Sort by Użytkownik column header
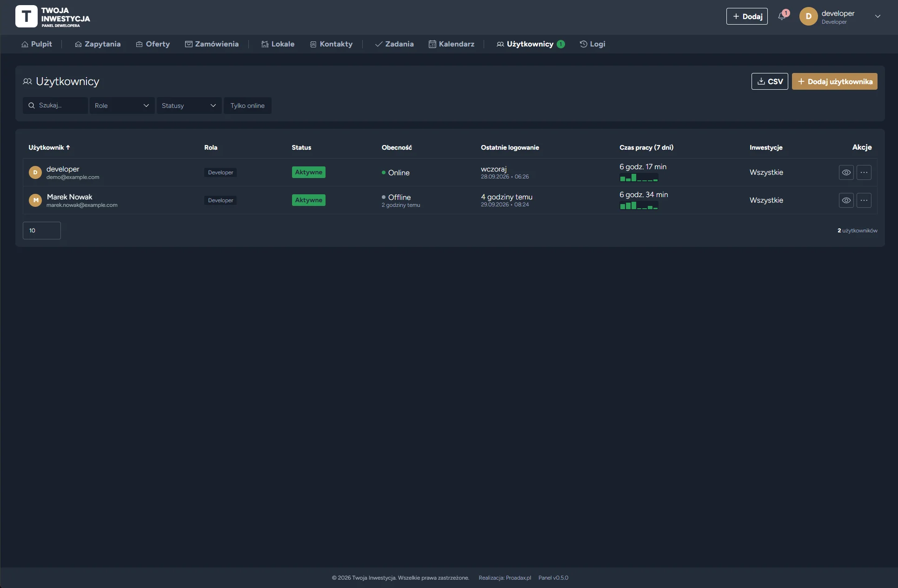Screen dimensions: 898x588 49,147
